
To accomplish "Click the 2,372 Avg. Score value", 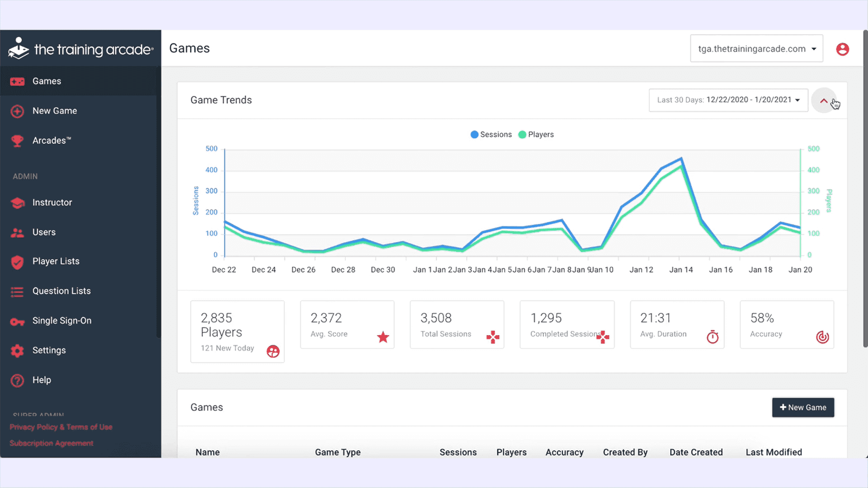I will [326, 318].
